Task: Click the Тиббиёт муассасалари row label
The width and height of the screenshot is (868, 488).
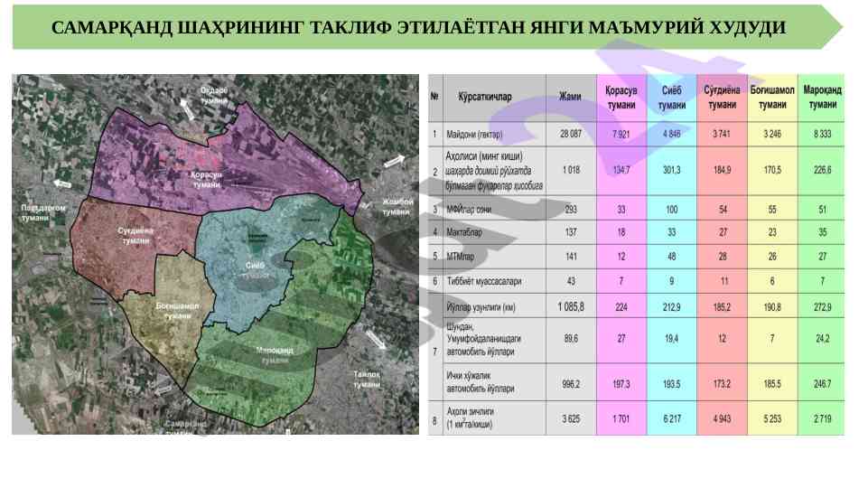Action: tap(483, 281)
